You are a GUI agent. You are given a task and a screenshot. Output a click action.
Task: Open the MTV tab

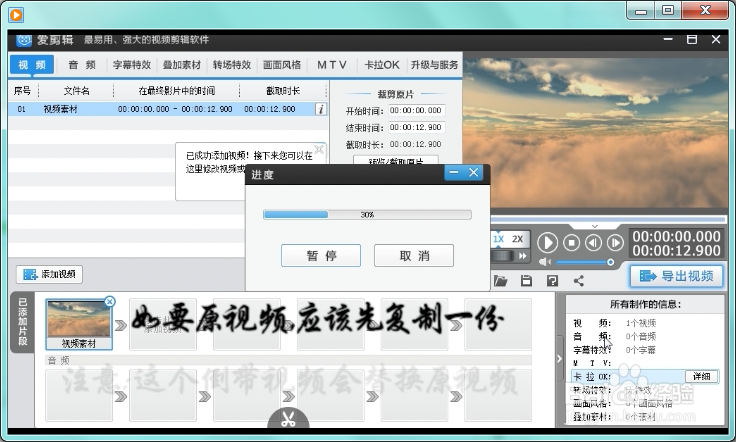(x=332, y=65)
